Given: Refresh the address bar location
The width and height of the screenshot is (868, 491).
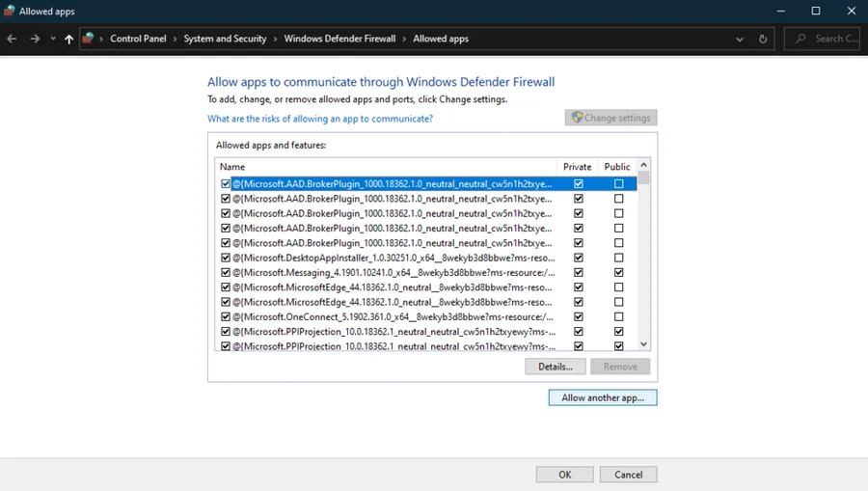Looking at the screenshot, I should click(x=763, y=39).
